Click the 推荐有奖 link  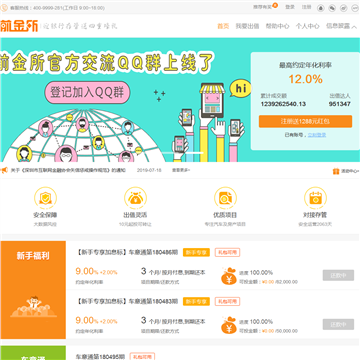point(262,7)
